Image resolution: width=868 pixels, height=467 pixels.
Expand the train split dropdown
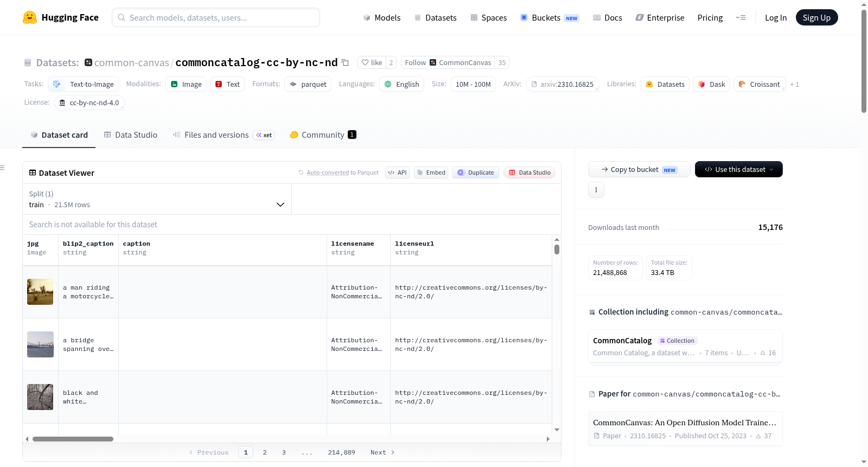[x=157, y=199]
